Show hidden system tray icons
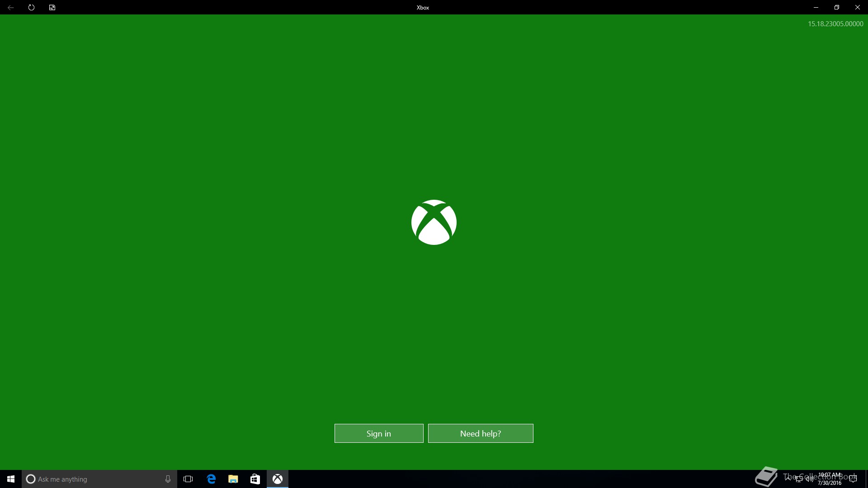Viewport: 868px width, 488px height. [788, 479]
